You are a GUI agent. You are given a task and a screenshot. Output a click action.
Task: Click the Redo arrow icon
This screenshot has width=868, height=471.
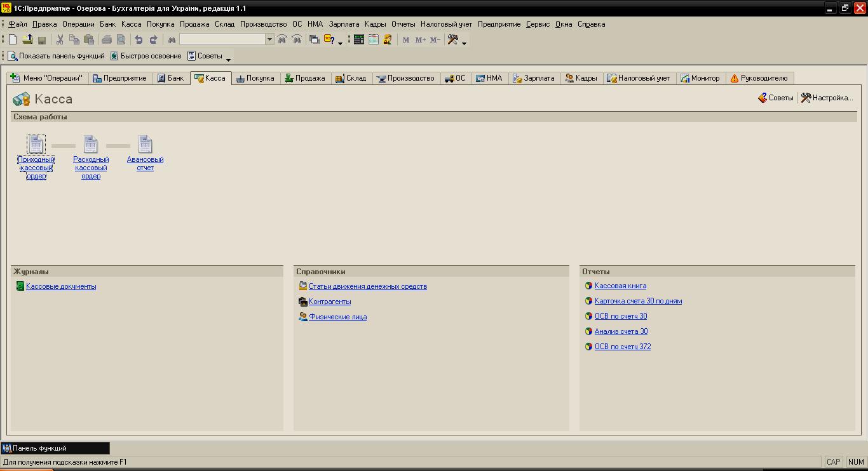coord(153,39)
